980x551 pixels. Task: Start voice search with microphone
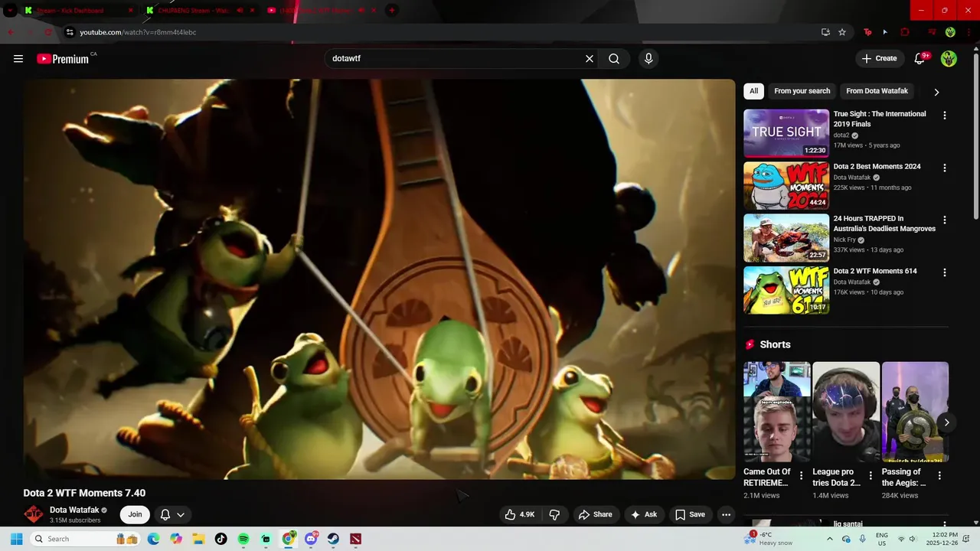(648, 59)
